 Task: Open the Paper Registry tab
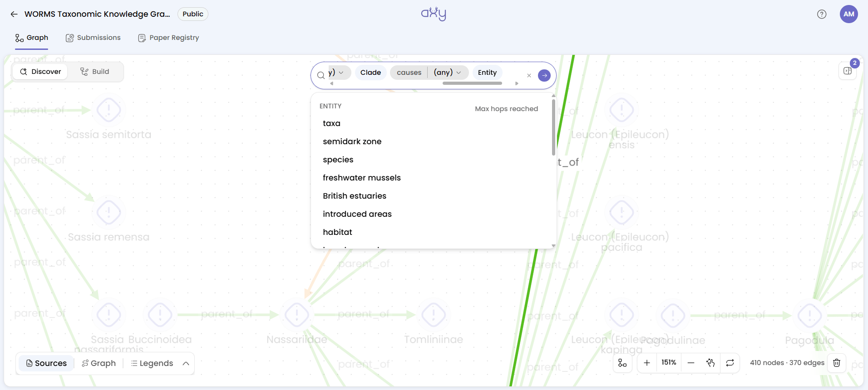(168, 38)
